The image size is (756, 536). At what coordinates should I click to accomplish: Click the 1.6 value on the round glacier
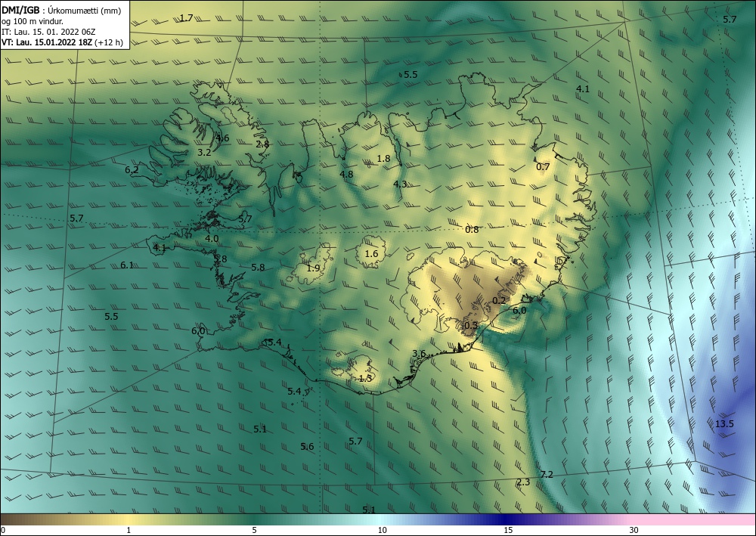pos(371,254)
